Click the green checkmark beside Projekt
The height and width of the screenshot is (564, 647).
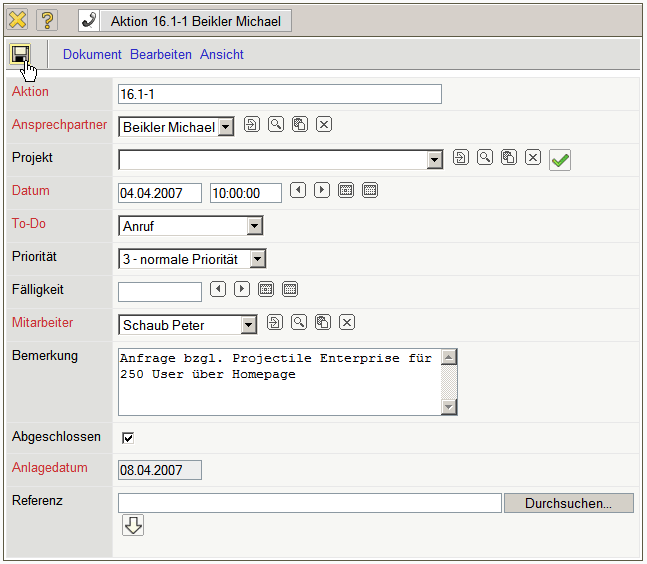coord(560,160)
